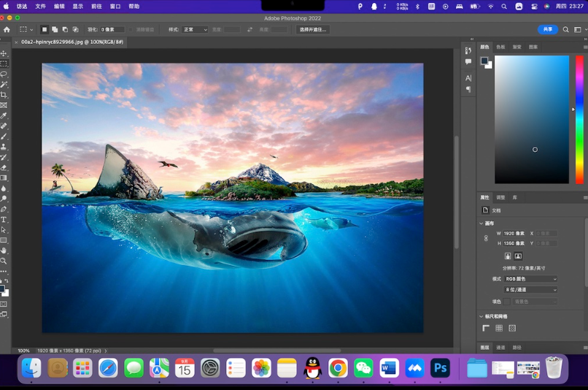Open the Character panel icon
588x390 pixels.
click(468, 78)
